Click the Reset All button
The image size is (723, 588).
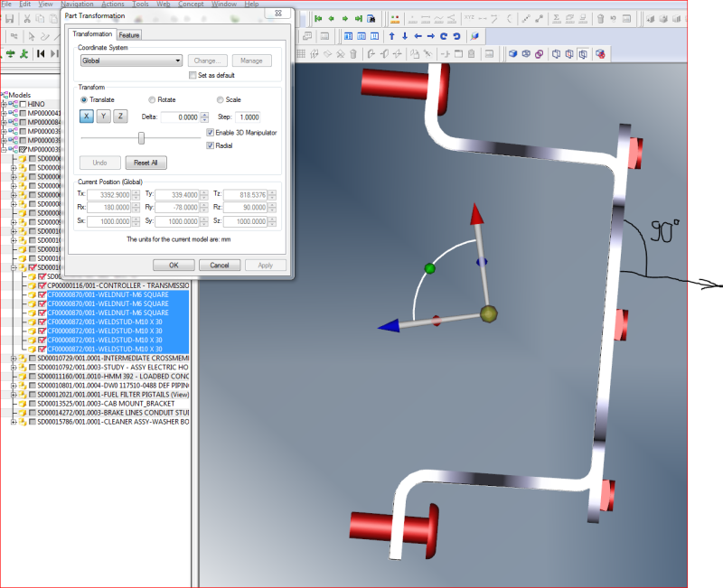coord(146,163)
